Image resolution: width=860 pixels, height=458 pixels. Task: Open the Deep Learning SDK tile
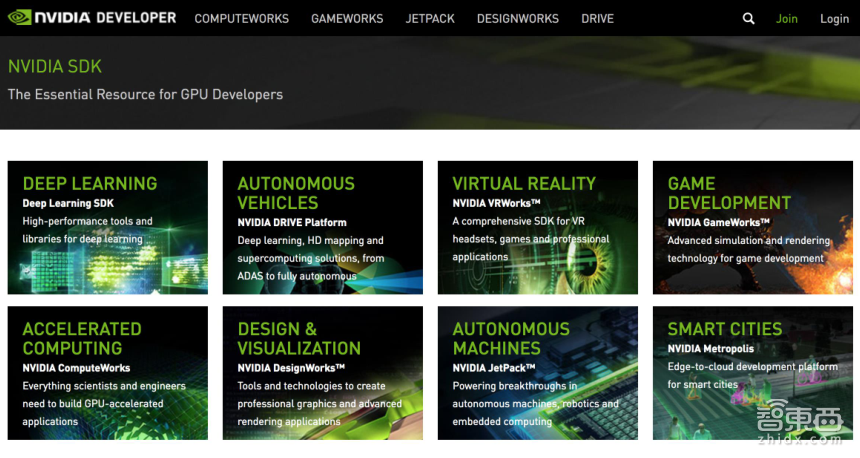(107, 228)
